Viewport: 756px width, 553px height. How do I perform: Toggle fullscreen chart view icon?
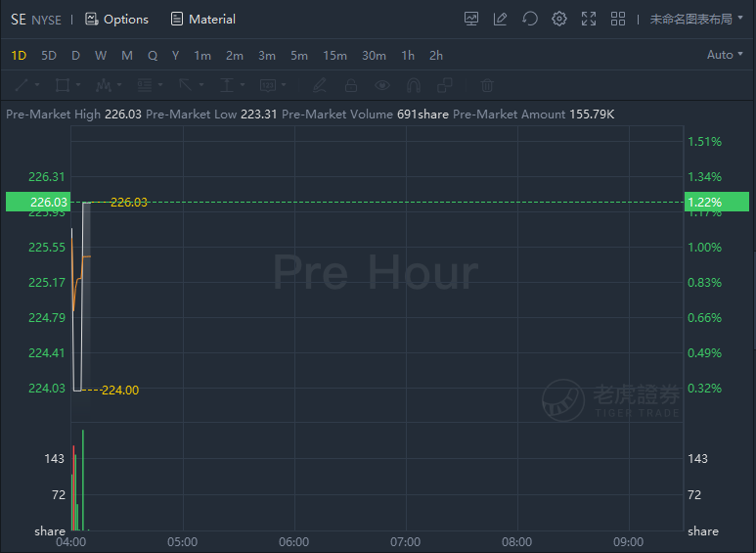[588, 20]
